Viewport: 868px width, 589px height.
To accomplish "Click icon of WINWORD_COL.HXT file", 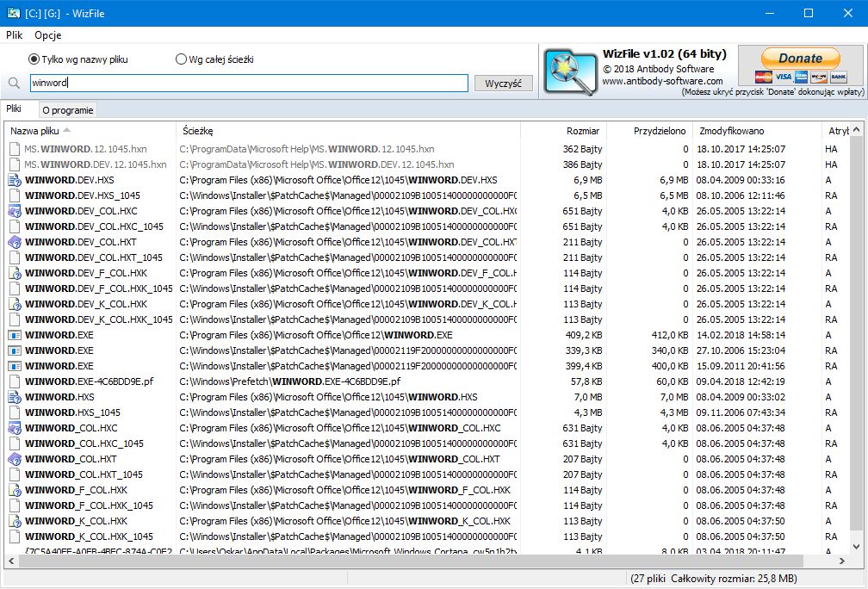I will (x=15, y=459).
